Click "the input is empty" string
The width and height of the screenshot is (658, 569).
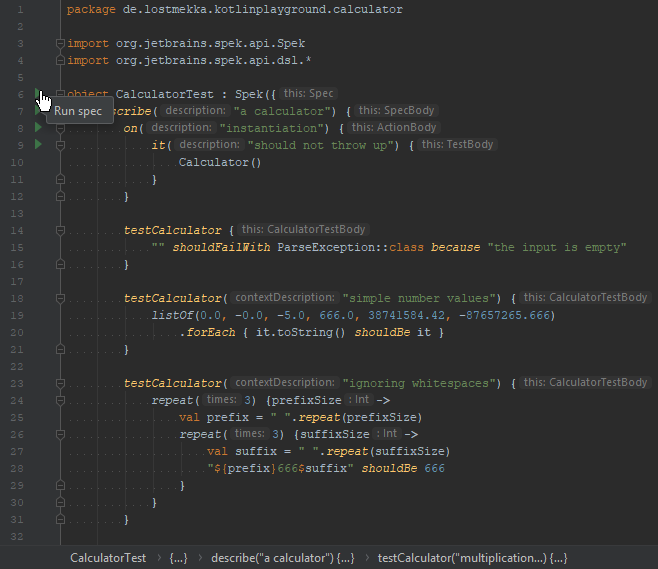click(557, 248)
